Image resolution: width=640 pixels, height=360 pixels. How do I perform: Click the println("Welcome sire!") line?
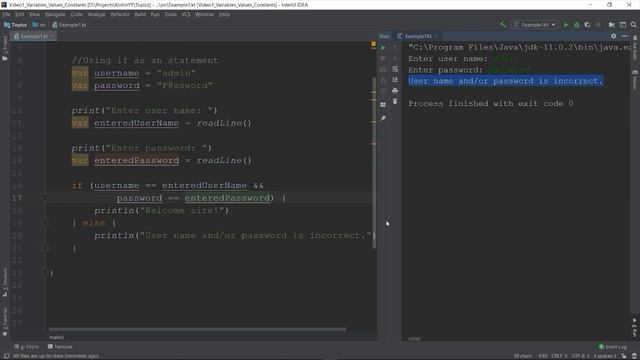coord(162,211)
